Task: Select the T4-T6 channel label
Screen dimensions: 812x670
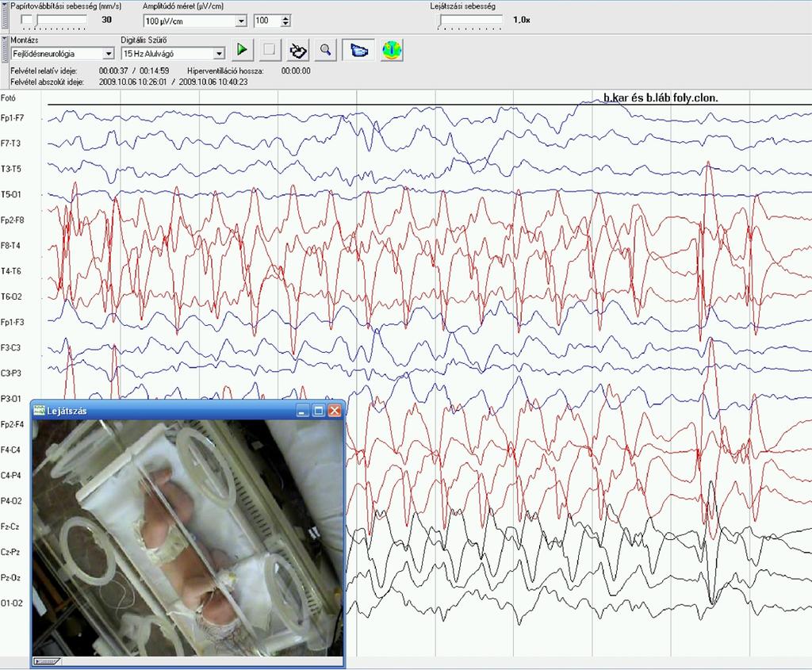Action: pyautogui.click(x=11, y=271)
